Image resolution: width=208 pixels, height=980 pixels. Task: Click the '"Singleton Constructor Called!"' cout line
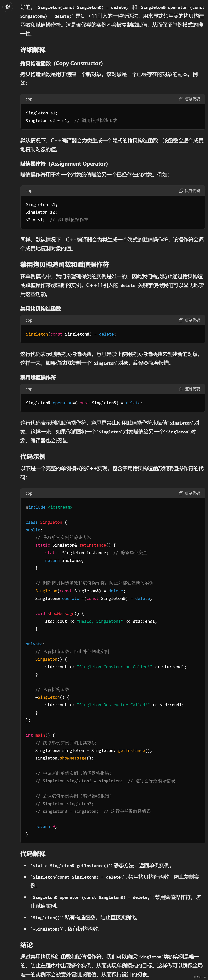click(x=116, y=667)
